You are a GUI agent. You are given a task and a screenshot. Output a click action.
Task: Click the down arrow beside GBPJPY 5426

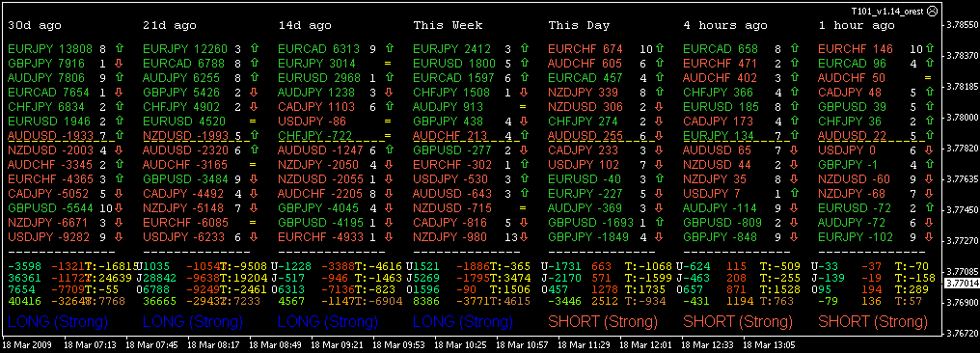coord(255,93)
